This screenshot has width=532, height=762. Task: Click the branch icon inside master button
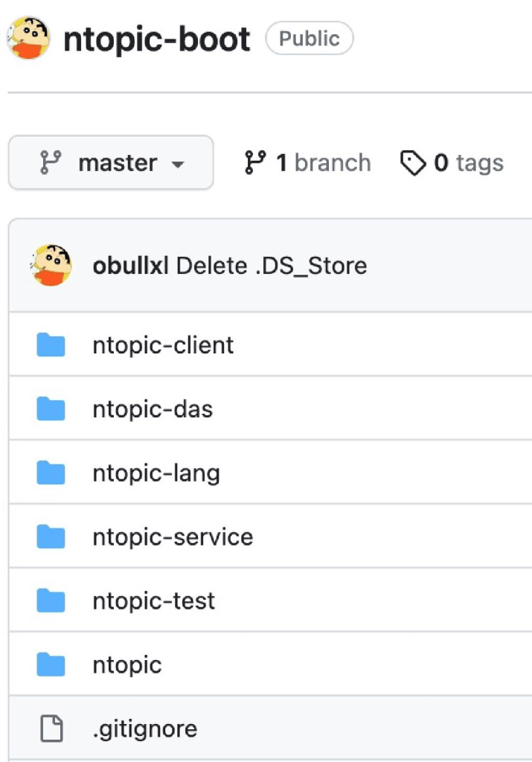click(x=51, y=162)
